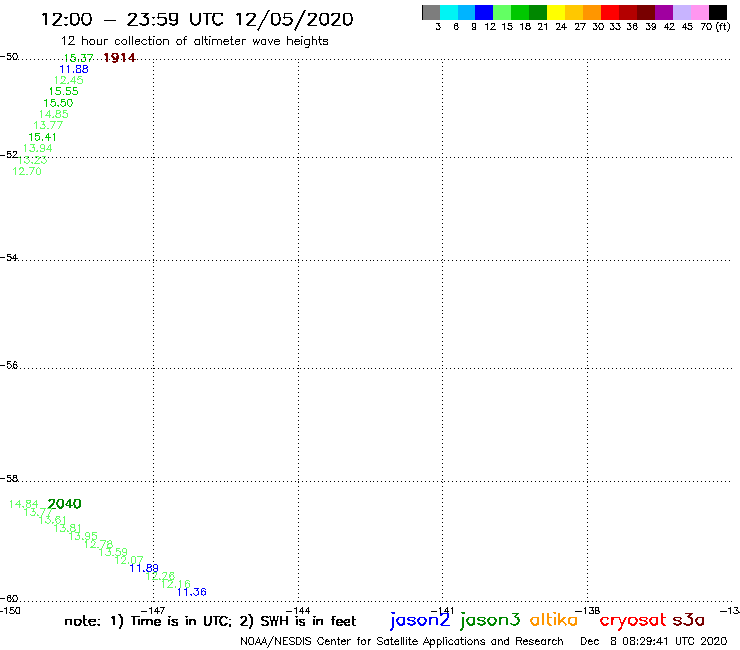Viewport: 740px width, 650px height.
Task: Click the note about UTC time and SWH in feet
Action: [210, 621]
